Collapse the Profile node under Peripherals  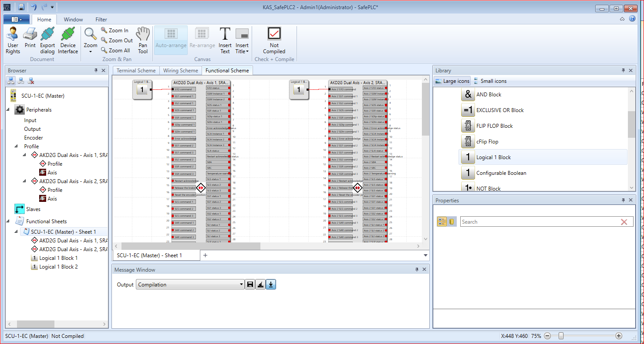17,146
